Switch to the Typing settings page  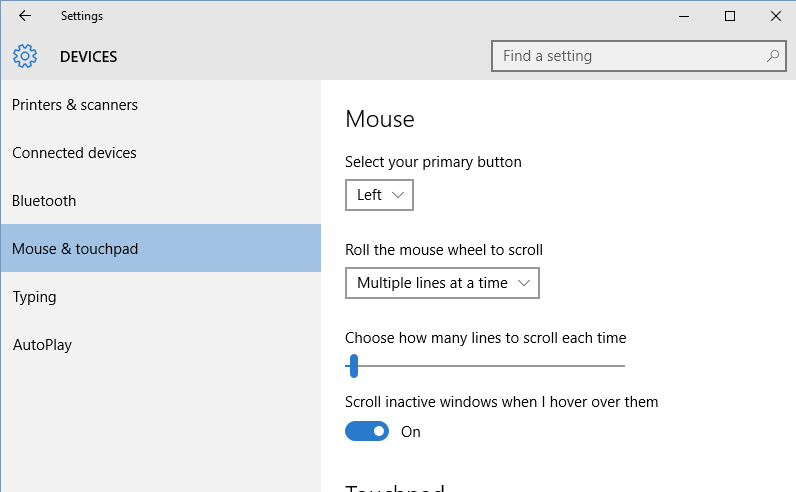click(34, 297)
